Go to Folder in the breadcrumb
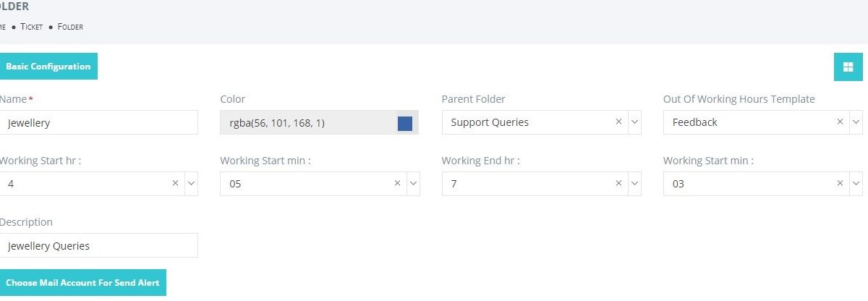868x301 pixels. tap(70, 27)
